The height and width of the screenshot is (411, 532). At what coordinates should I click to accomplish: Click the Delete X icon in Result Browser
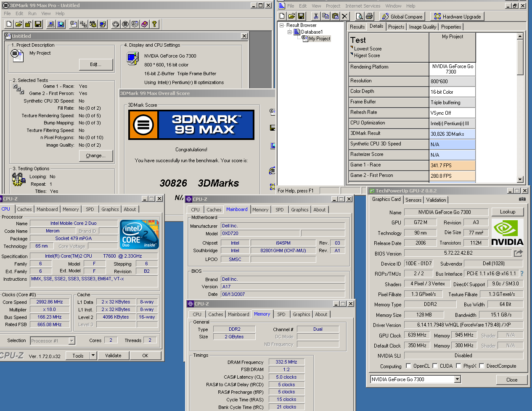pyautogui.click(x=345, y=16)
